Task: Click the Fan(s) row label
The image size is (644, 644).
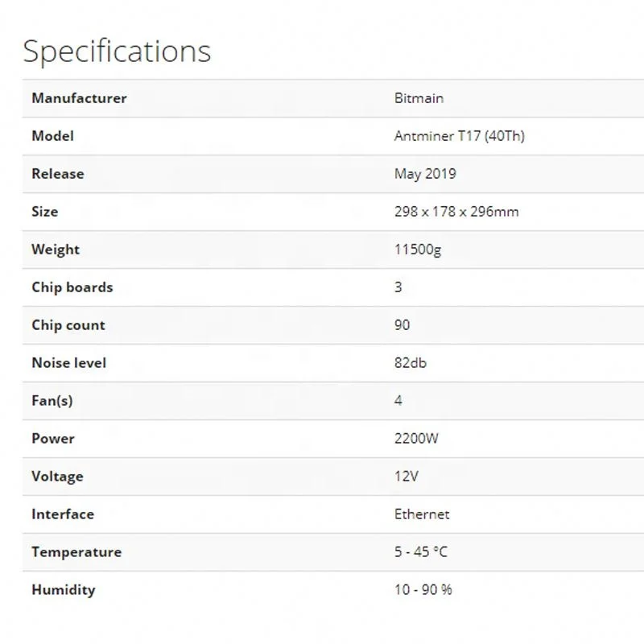Action: click(x=52, y=401)
